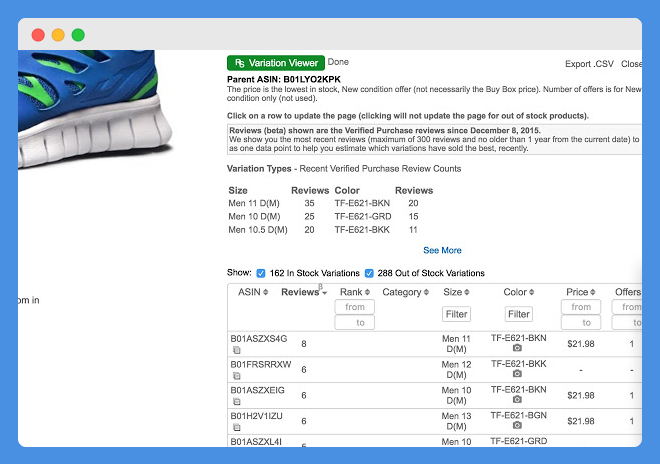Open the Color Filter button
660x464 pixels.
click(519, 314)
